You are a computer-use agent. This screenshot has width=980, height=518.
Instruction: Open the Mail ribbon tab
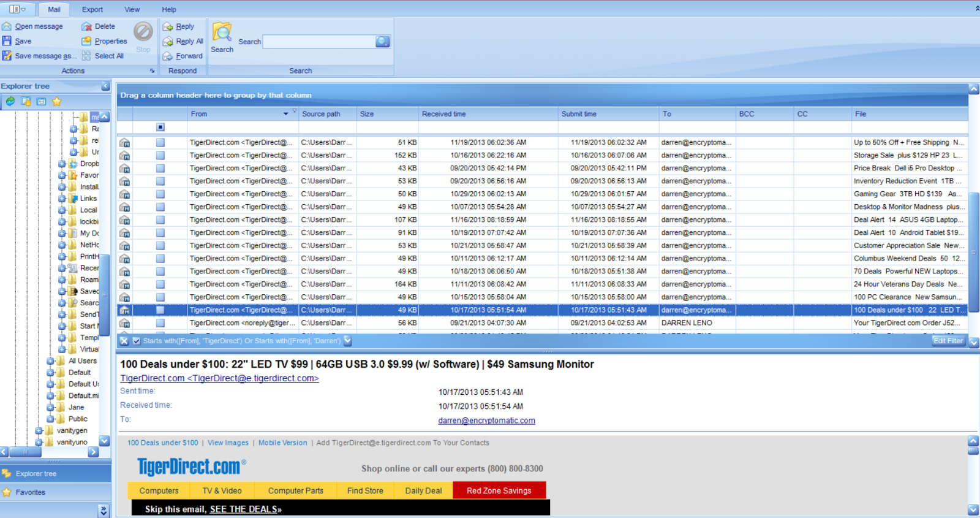tap(54, 9)
